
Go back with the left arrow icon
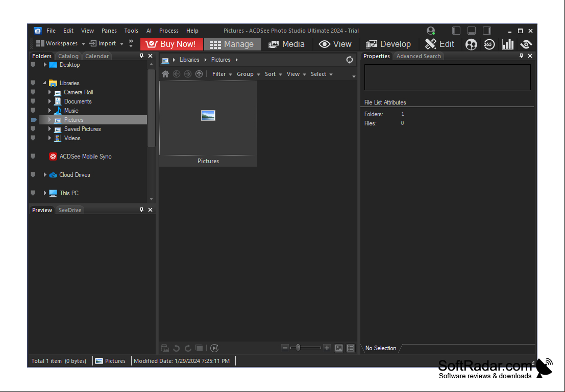(x=177, y=74)
